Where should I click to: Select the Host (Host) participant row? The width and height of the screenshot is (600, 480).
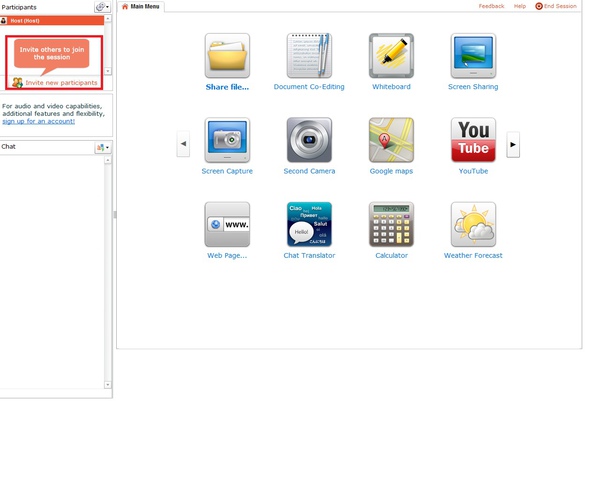[x=52, y=21]
